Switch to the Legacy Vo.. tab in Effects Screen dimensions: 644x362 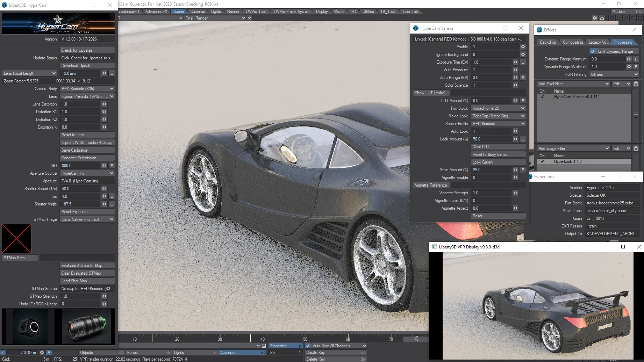click(x=599, y=42)
